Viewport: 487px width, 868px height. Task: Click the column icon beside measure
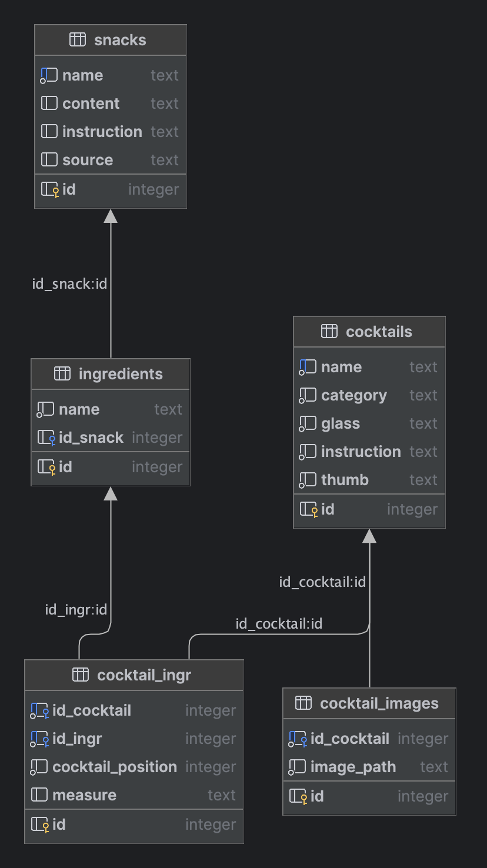(39, 795)
